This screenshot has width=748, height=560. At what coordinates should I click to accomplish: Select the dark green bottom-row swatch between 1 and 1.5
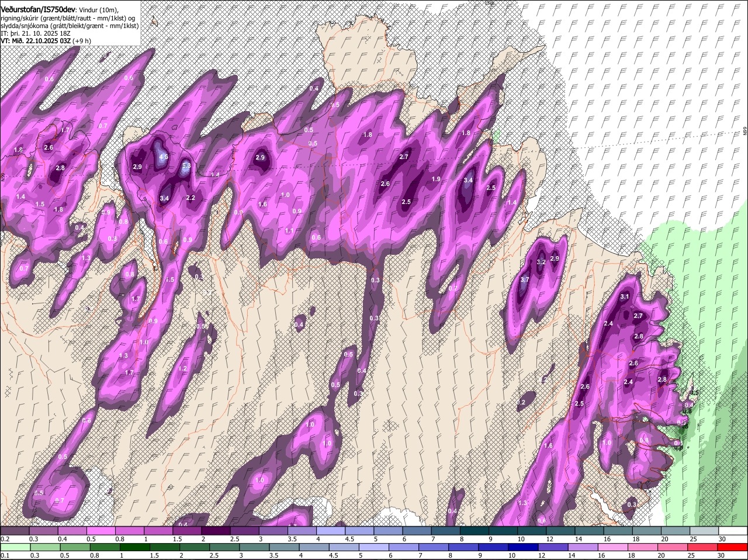click(134, 547)
